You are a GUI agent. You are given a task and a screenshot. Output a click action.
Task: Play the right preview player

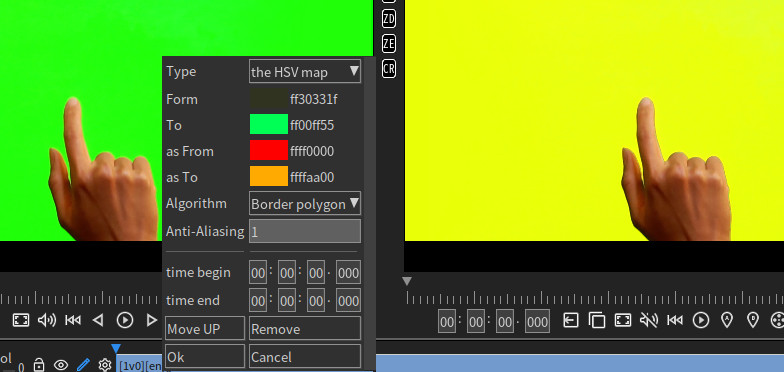(x=701, y=320)
